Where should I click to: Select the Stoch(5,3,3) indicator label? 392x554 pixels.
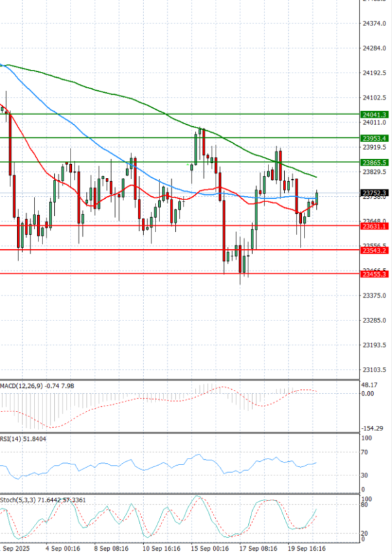point(42,500)
